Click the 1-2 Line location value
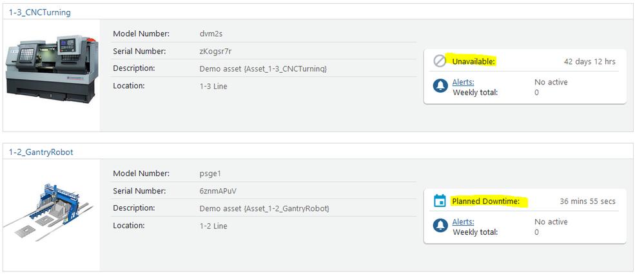This screenshot has height=276, width=644. coord(213,226)
